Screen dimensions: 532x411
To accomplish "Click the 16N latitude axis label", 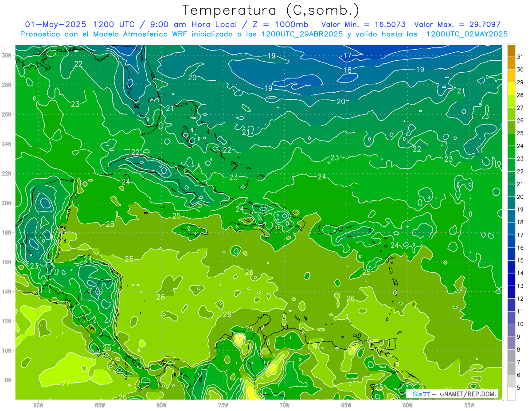I will pos(6,262).
